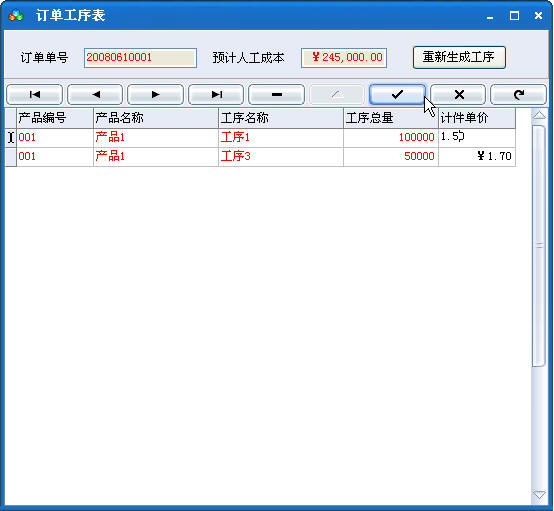Select the second row indicator cell
Viewport: 554px width, 511px height.
pyautogui.click(x=11, y=157)
